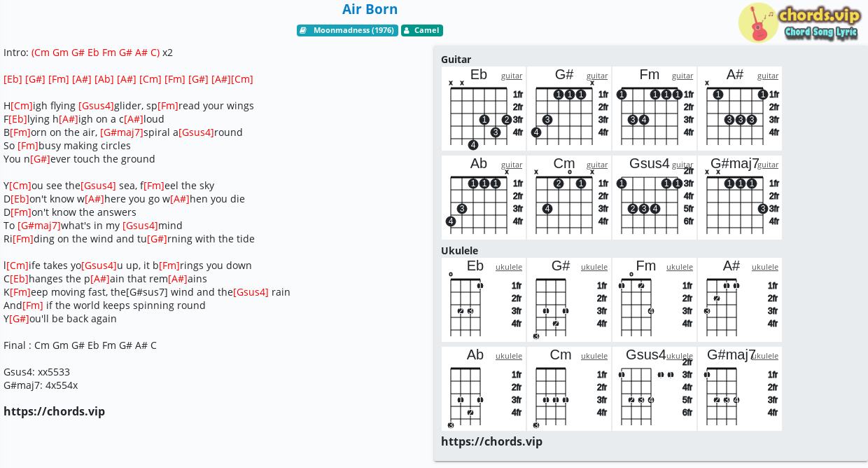
Task: Open the Camel artist tag
Action: 422,30
